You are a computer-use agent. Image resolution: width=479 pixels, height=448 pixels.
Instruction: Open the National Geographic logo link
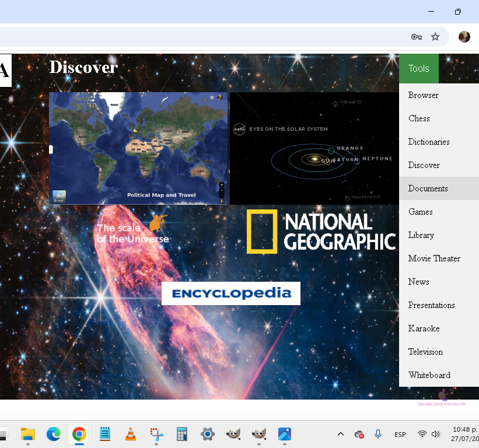click(321, 232)
